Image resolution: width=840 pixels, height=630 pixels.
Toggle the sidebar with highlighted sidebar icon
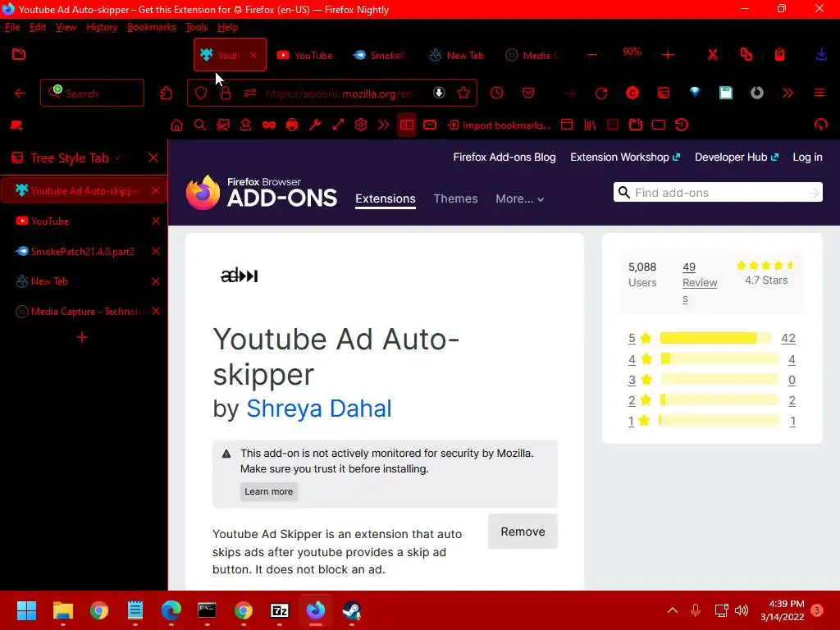407,125
